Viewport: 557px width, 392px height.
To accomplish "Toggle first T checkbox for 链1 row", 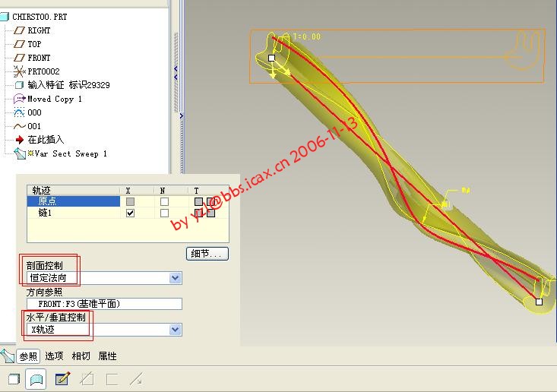I will tap(198, 213).
